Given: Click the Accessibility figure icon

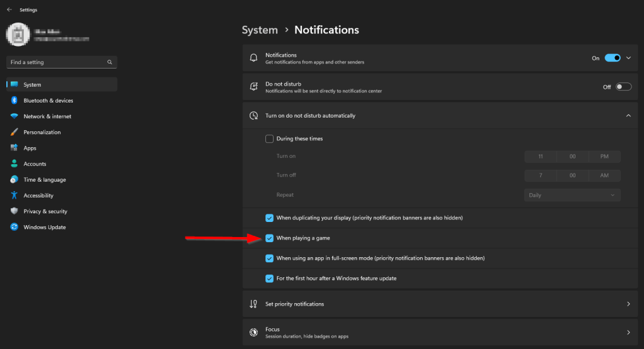Looking at the screenshot, I should [x=14, y=196].
